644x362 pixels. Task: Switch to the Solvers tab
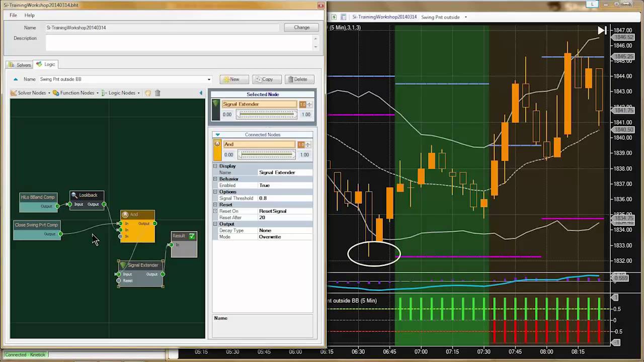click(20, 65)
